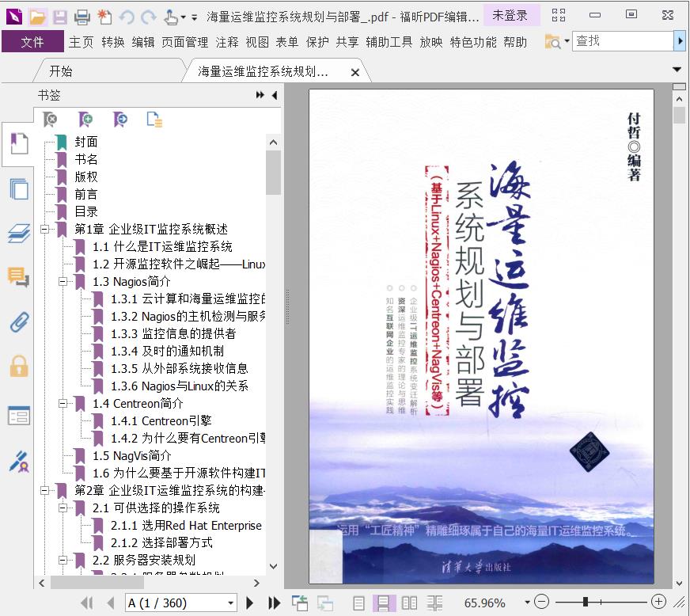
Task: Click the search go arrow button
Action: (x=681, y=41)
